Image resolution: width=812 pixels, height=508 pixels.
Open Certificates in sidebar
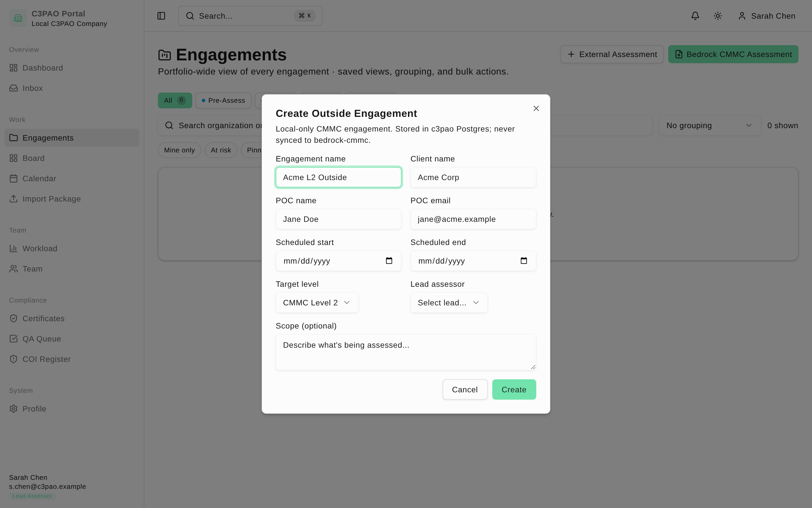72,319
